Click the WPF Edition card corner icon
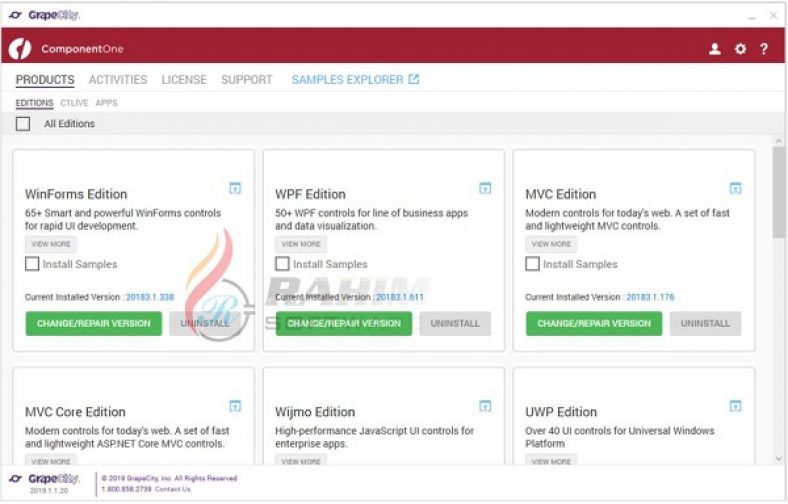The height and width of the screenshot is (504, 788). tap(485, 188)
